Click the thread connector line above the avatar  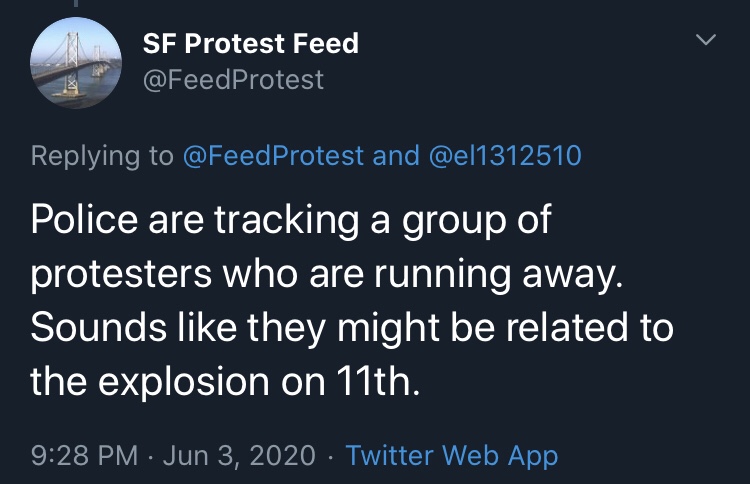77,6
